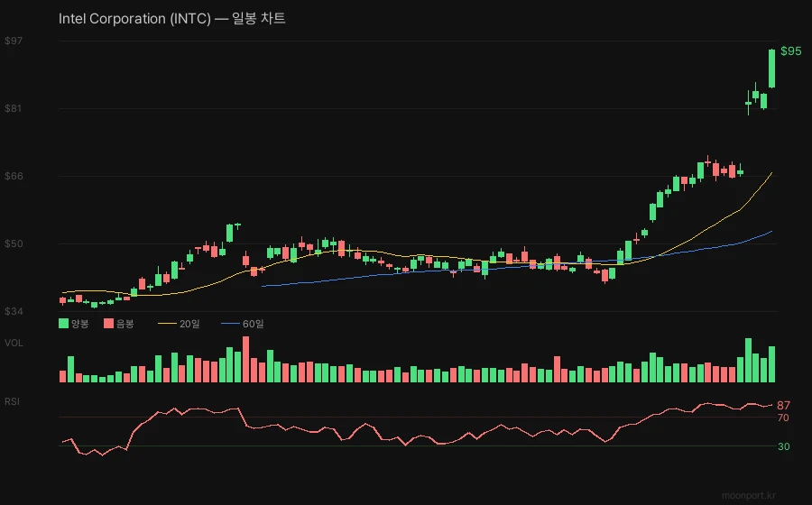Click the latest tall green candle near $95
The height and width of the screenshot is (505, 812).
pyautogui.click(x=771, y=69)
